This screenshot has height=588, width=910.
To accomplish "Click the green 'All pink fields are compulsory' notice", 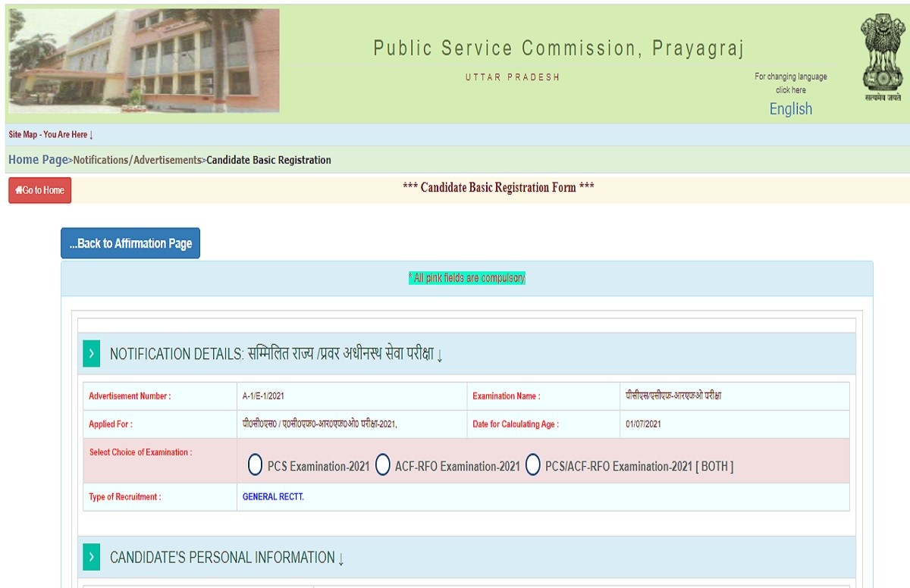I will click(x=466, y=278).
